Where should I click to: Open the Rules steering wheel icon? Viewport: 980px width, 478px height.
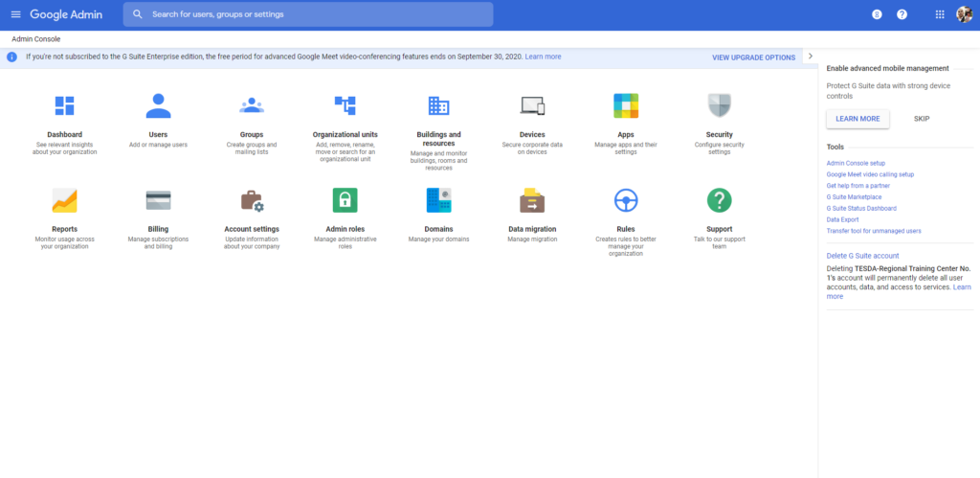pyautogui.click(x=626, y=200)
